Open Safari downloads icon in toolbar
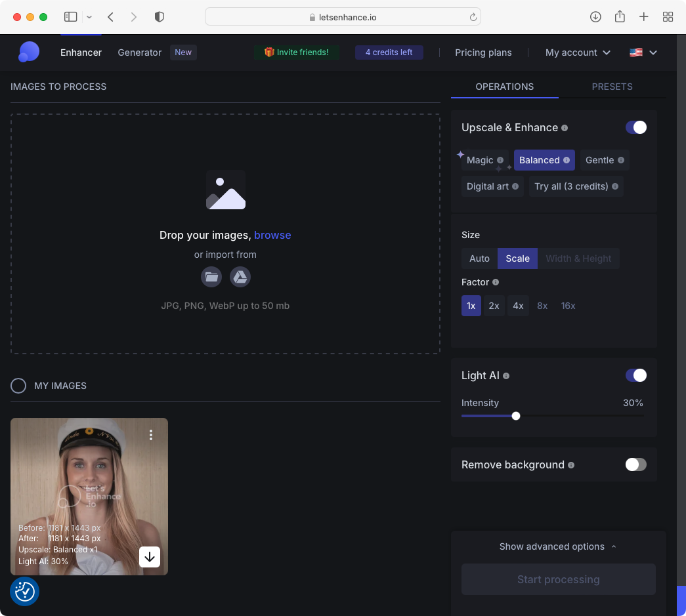 pyautogui.click(x=595, y=17)
